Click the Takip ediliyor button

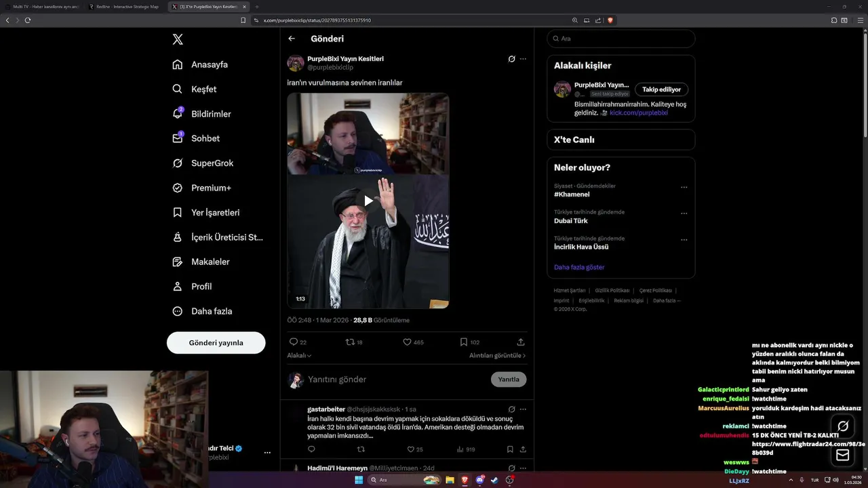[x=661, y=89]
